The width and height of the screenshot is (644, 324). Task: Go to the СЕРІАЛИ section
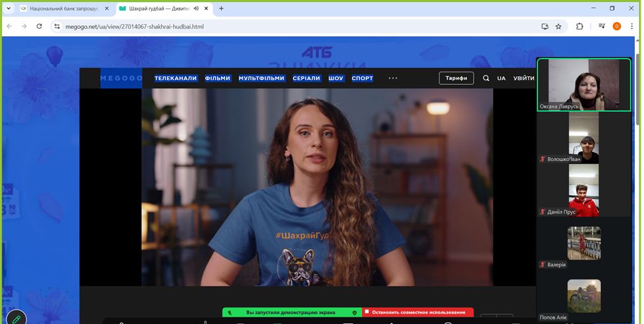coord(307,78)
